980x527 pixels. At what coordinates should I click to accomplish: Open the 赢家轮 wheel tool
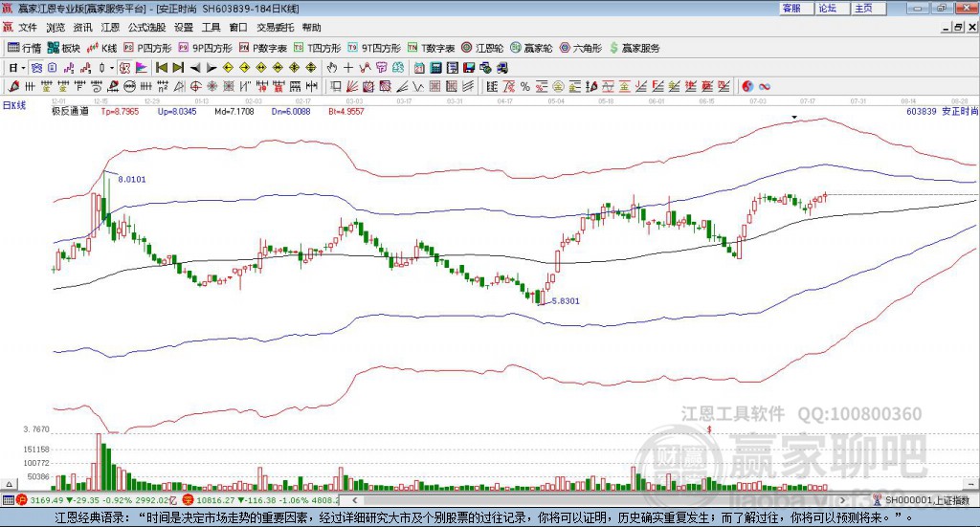[x=531, y=48]
